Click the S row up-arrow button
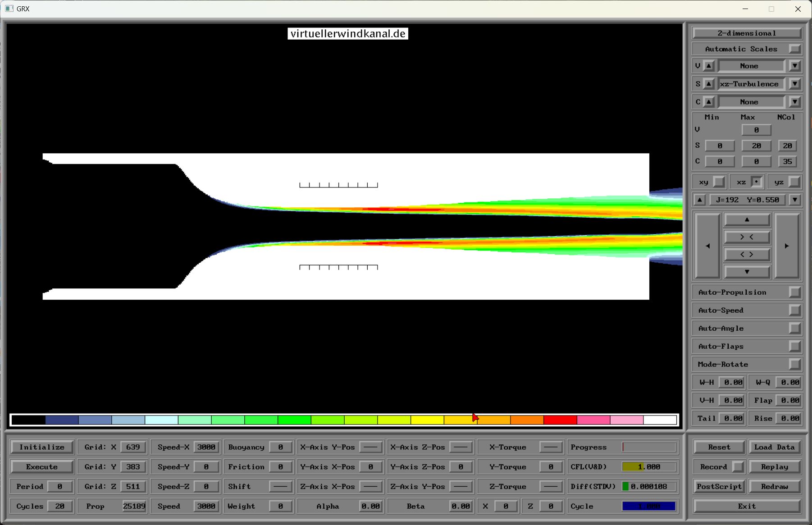812x525 pixels. coord(709,84)
